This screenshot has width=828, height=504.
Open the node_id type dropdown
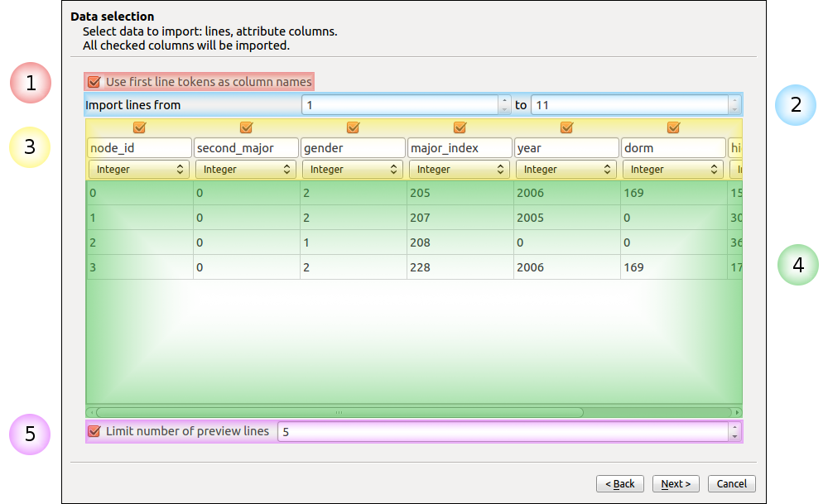139,169
